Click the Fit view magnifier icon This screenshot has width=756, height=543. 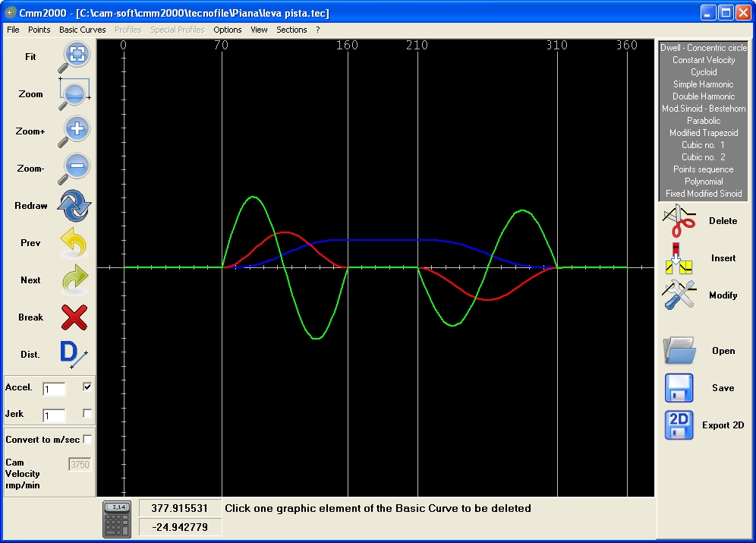click(74, 57)
